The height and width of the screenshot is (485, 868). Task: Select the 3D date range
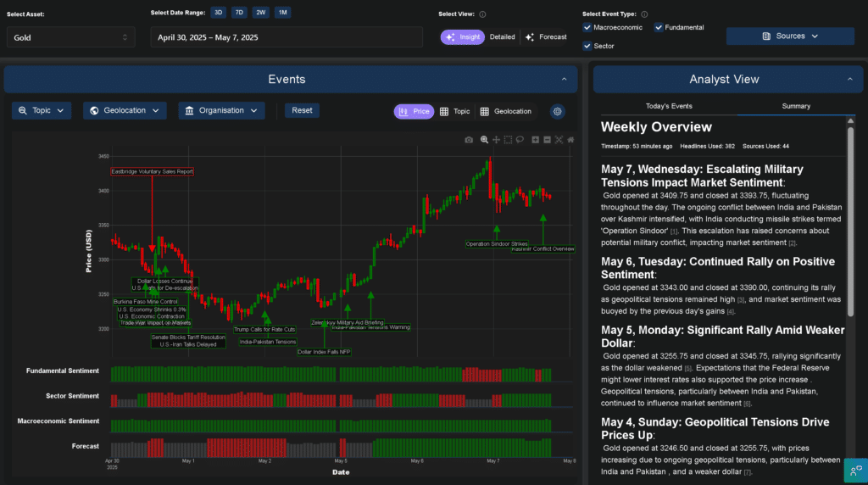coord(219,12)
